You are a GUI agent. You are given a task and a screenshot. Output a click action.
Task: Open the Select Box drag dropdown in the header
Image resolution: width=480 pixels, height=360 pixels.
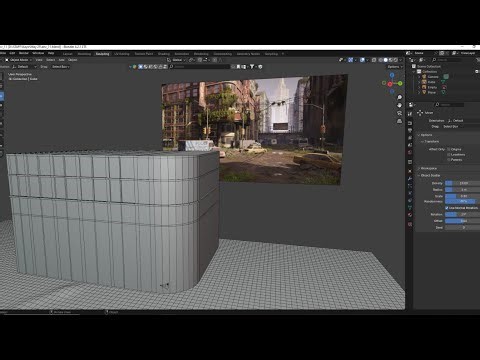61,67
